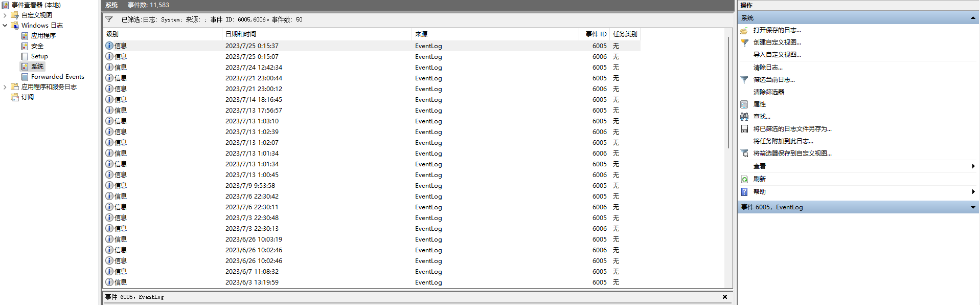Click the save-filtered-log disk icon
This screenshot has height=305, width=980.
744,129
